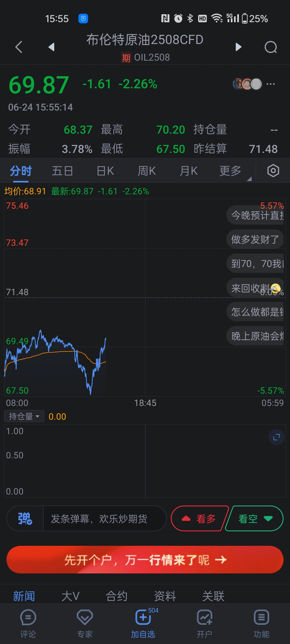Go to next contract with right triangle

(238, 47)
